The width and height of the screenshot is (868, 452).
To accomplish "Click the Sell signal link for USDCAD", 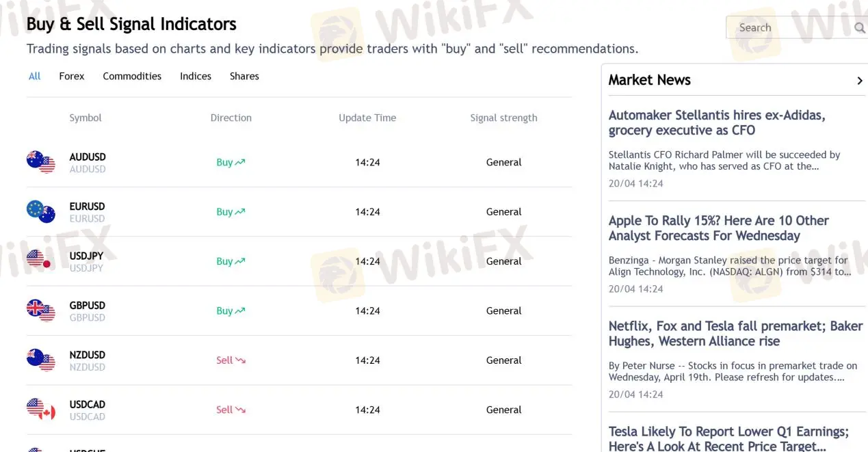I will click(x=226, y=409).
